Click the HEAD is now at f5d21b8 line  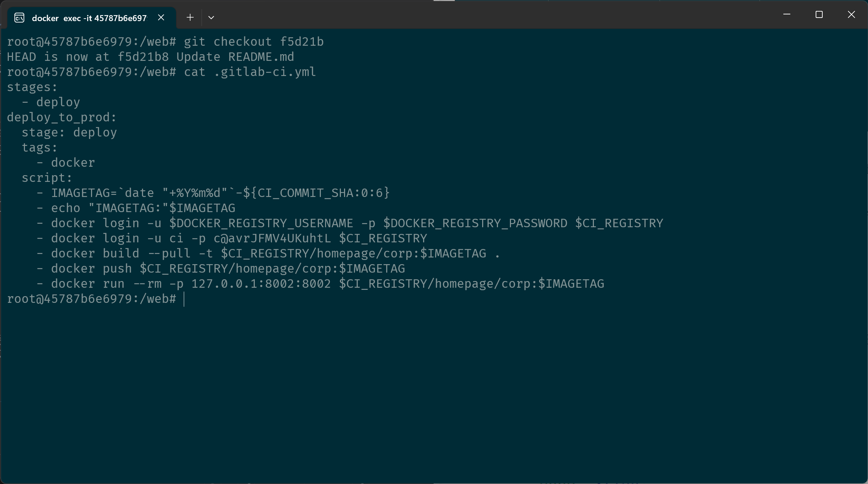tap(150, 57)
